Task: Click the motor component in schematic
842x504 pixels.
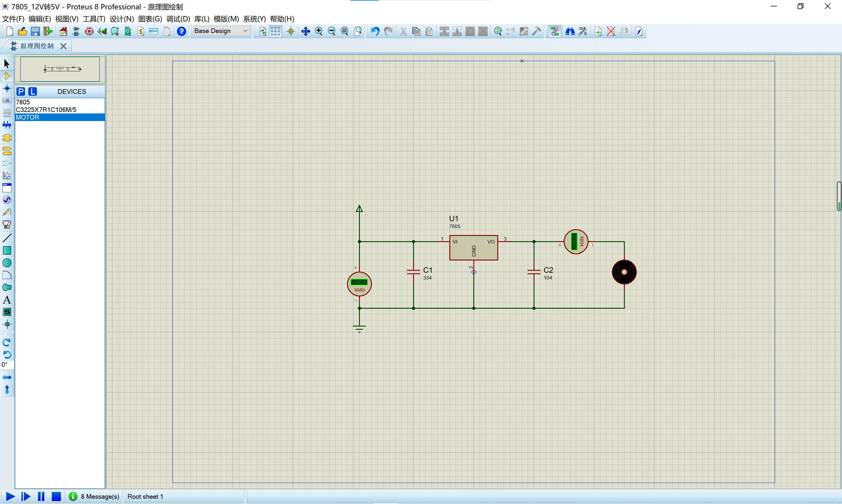Action: (x=624, y=272)
